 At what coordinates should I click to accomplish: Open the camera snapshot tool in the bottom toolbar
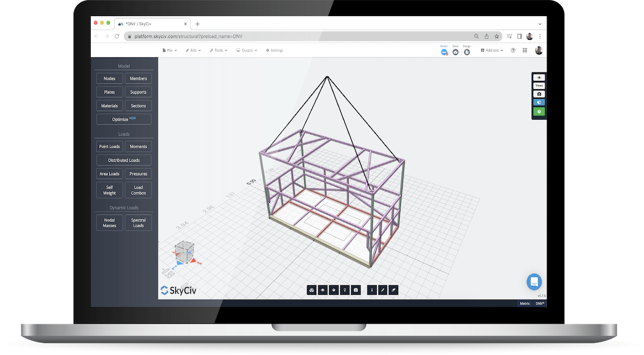(356, 290)
